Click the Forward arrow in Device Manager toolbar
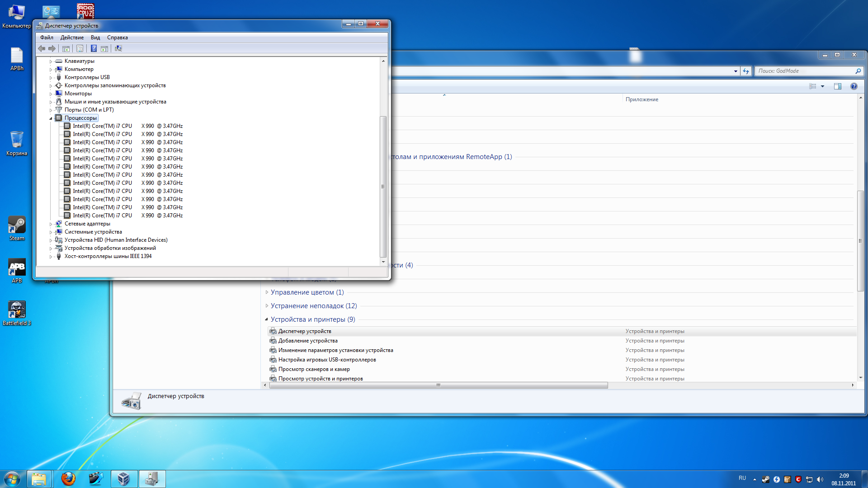The height and width of the screenshot is (488, 868). pyautogui.click(x=52, y=48)
